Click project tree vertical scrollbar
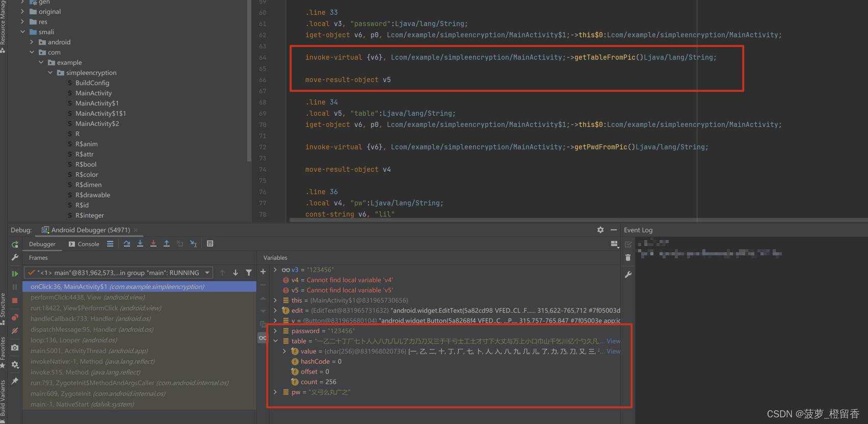The image size is (868, 424). tap(249, 82)
